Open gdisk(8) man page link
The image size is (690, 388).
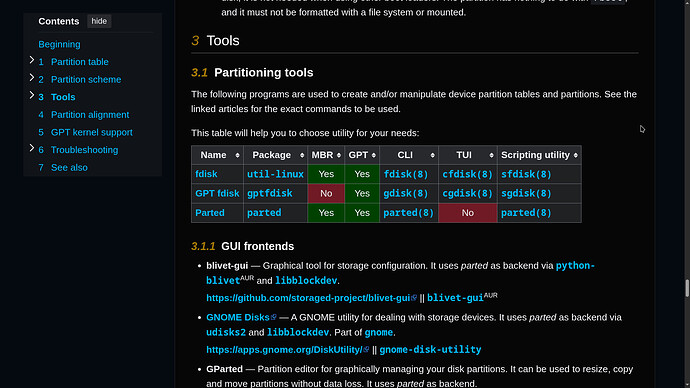click(x=406, y=194)
